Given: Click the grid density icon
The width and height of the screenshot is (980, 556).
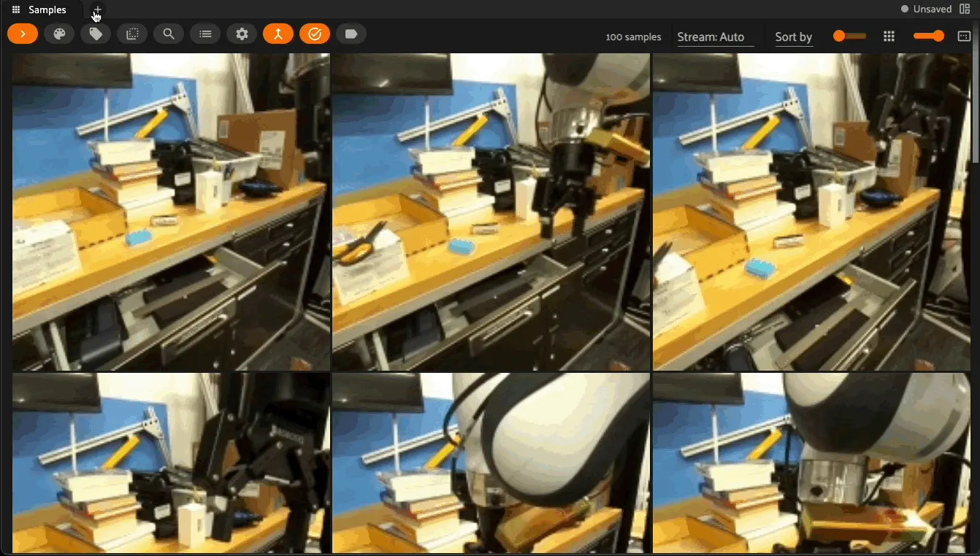Looking at the screenshot, I should 889,36.
